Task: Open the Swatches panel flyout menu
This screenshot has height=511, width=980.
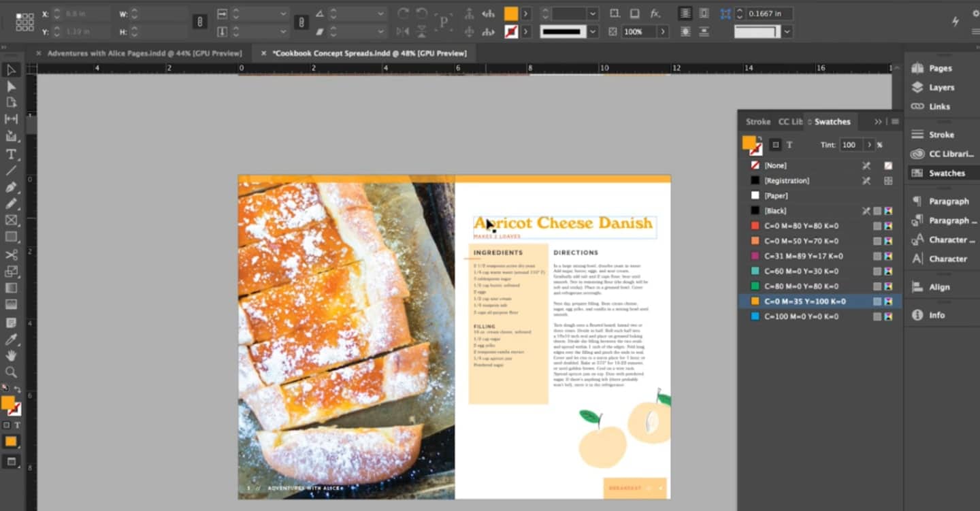Action: pos(895,122)
